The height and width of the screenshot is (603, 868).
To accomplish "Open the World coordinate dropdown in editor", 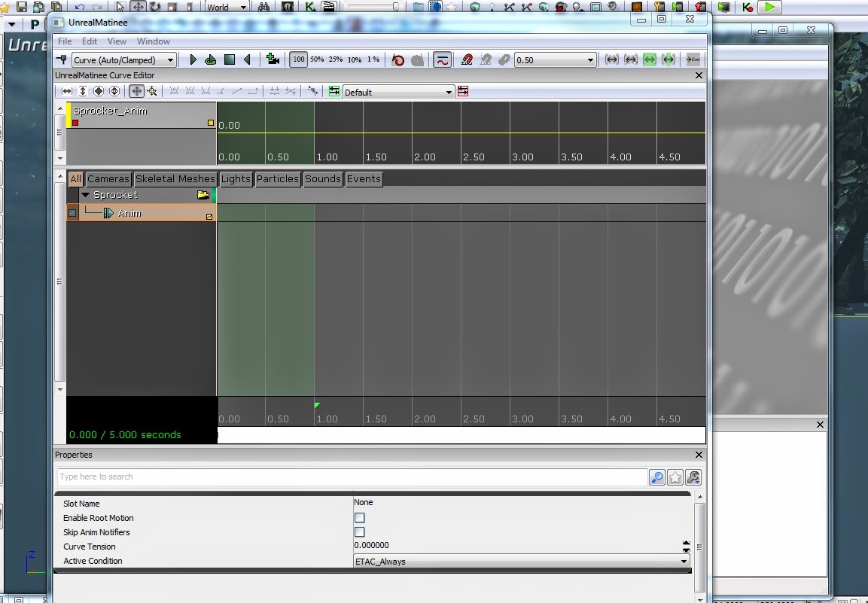I will [227, 8].
